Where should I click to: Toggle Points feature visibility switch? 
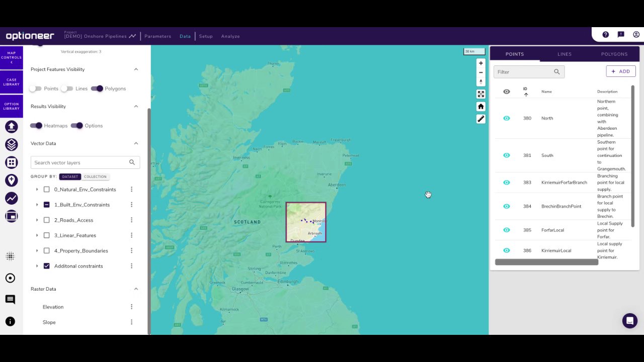tap(35, 88)
